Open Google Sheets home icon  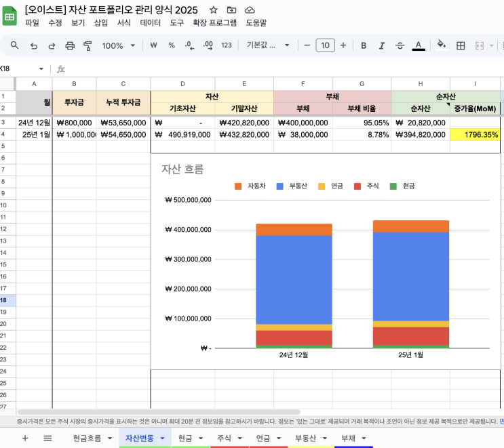[9, 16]
